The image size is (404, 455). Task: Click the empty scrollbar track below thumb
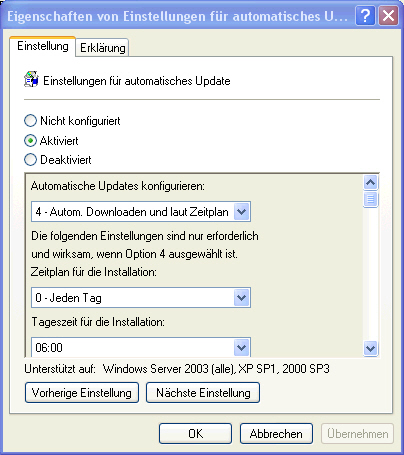tap(370, 273)
